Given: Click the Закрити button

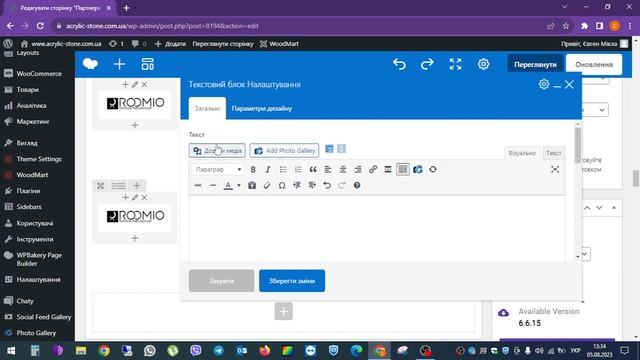Looking at the screenshot, I should tap(221, 281).
